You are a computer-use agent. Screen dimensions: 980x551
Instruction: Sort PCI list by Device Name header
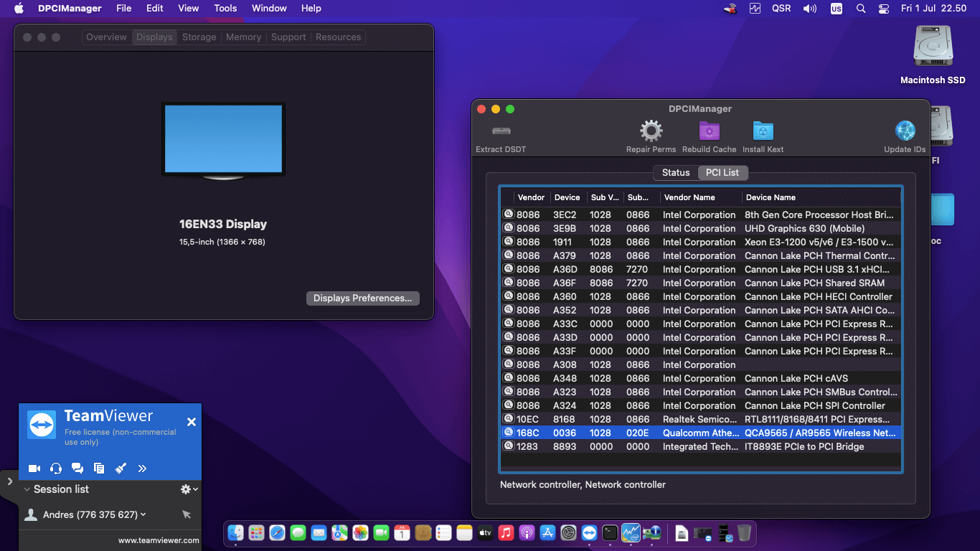tap(821, 197)
